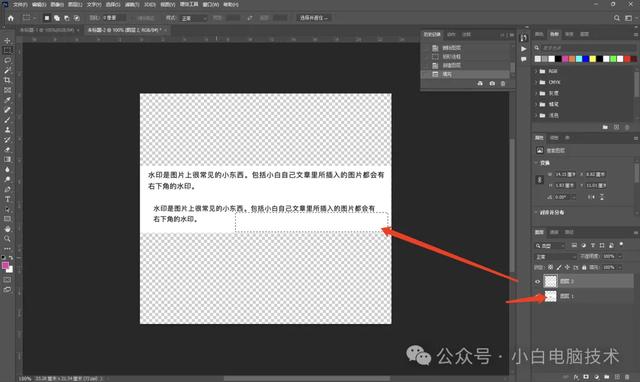
Task: Toggle link between width and height
Action: pyautogui.click(x=540, y=180)
